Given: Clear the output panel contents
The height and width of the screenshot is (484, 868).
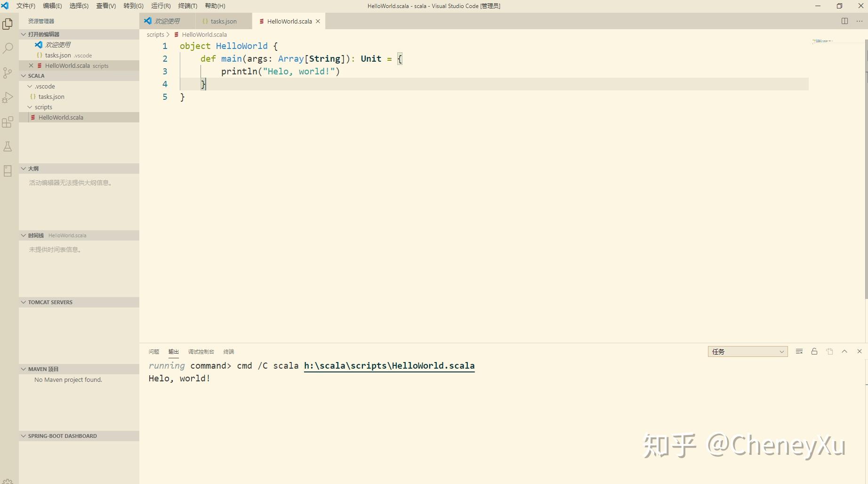Looking at the screenshot, I should pyautogui.click(x=799, y=351).
